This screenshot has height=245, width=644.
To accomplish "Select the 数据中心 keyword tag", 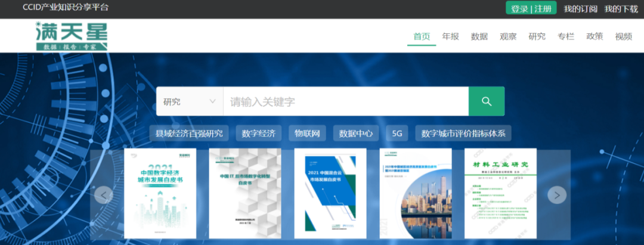I will pyautogui.click(x=355, y=134).
